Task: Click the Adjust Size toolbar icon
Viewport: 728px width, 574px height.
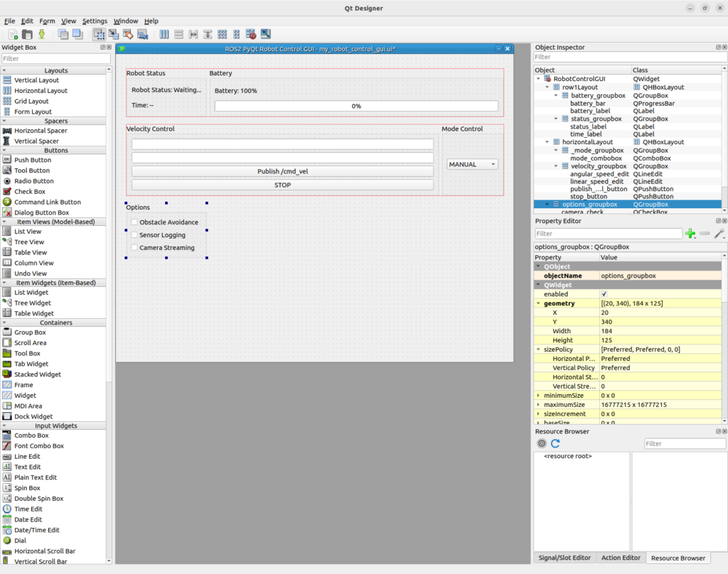Action: point(266,34)
